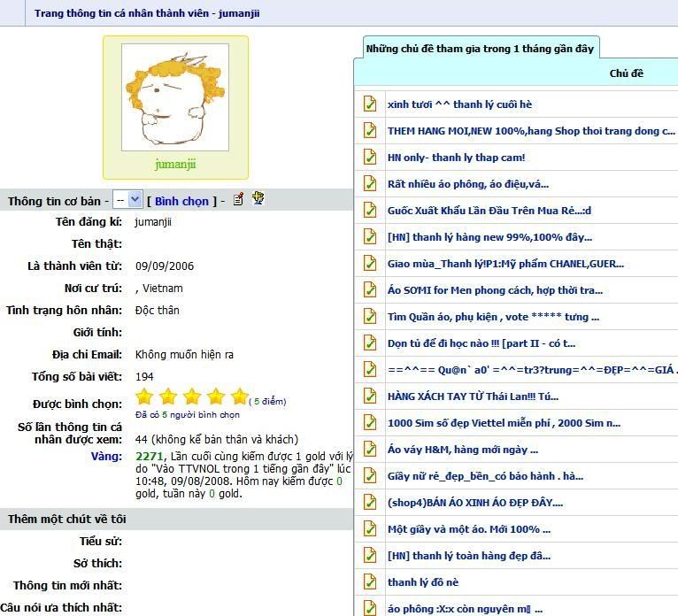Click the email value 'Không muốn hiện ra'
This screenshot has width=678, height=616.
[x=184, y=355]
